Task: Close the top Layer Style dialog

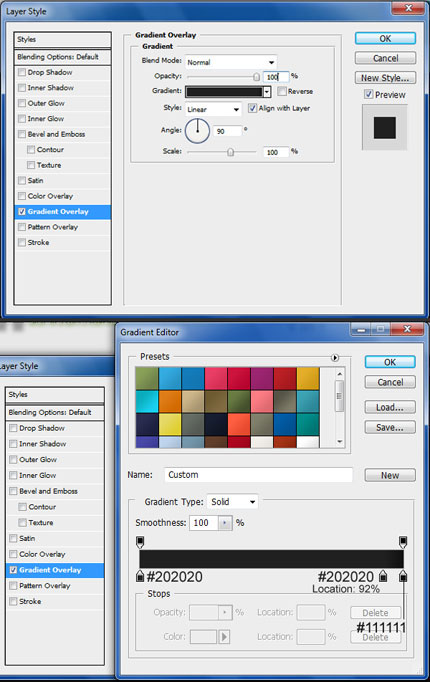Action: point(408,8)
